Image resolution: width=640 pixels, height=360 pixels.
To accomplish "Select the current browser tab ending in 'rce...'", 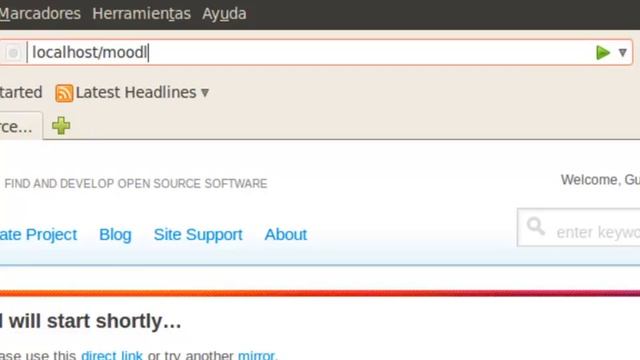I will (x=21, y=126).
